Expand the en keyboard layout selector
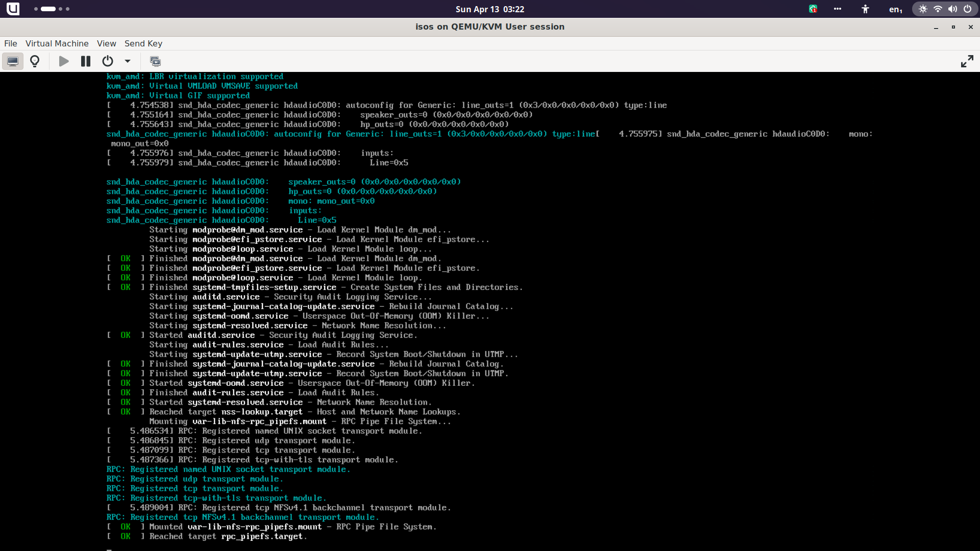This screenshot has width=980, height=551. click(x=895, y=9)
